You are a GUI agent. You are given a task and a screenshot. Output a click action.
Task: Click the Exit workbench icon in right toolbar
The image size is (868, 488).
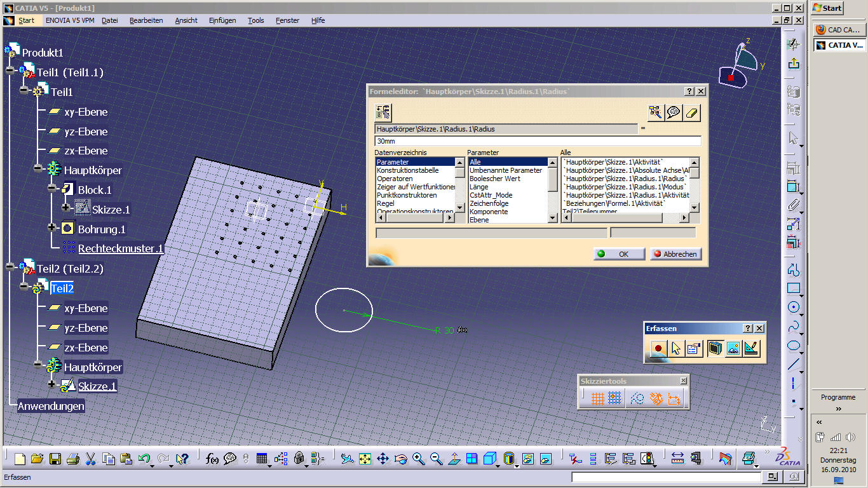793,64
